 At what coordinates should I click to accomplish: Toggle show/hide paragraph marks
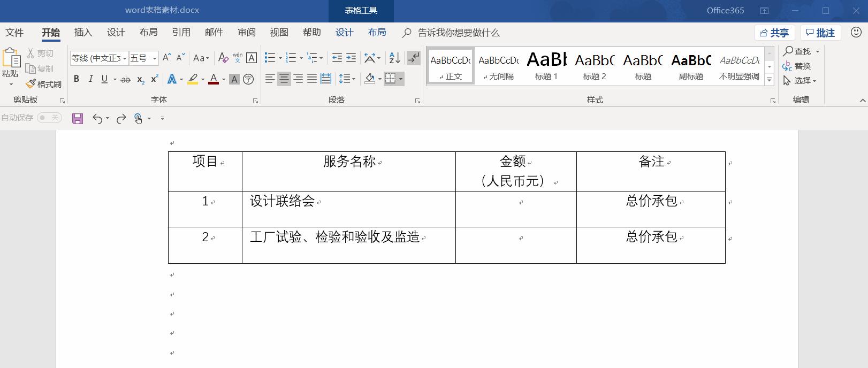[x=414, y=58]
